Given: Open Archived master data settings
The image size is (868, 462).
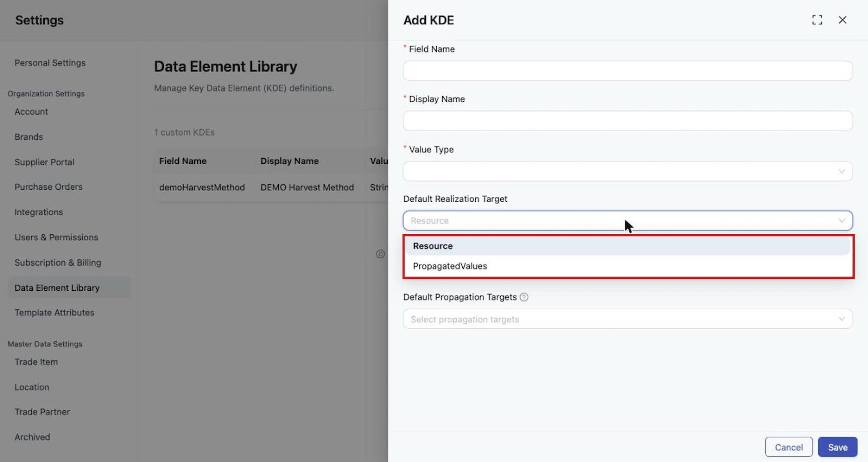Looking at the screenshot, I should (x=32, y=437).
